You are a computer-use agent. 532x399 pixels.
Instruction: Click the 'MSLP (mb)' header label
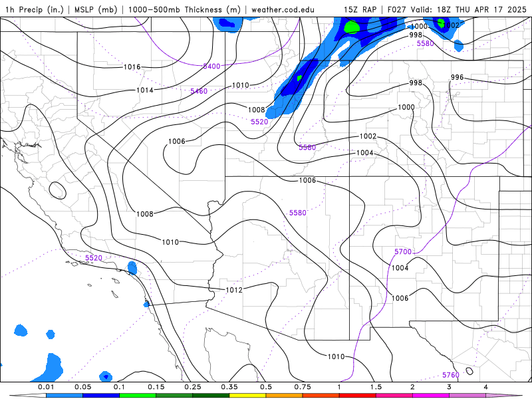tap(96, 9)
